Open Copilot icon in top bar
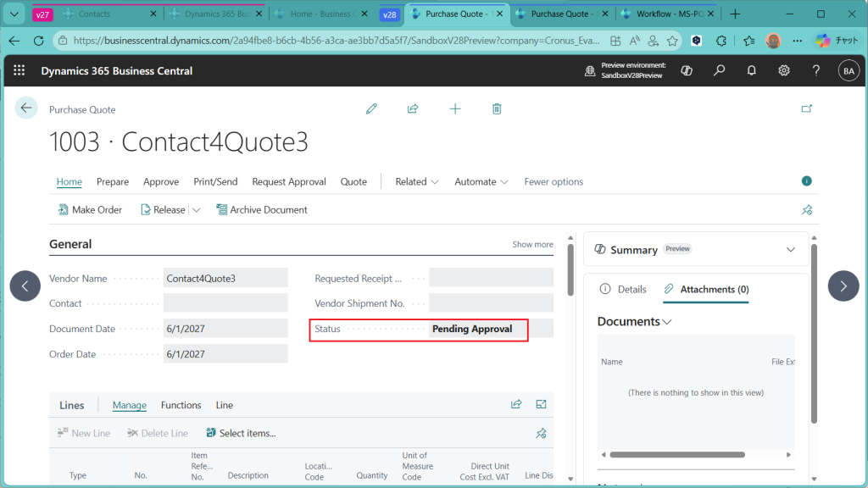Image resolution: width=868 pixels, height=488 pixels. 687,71
